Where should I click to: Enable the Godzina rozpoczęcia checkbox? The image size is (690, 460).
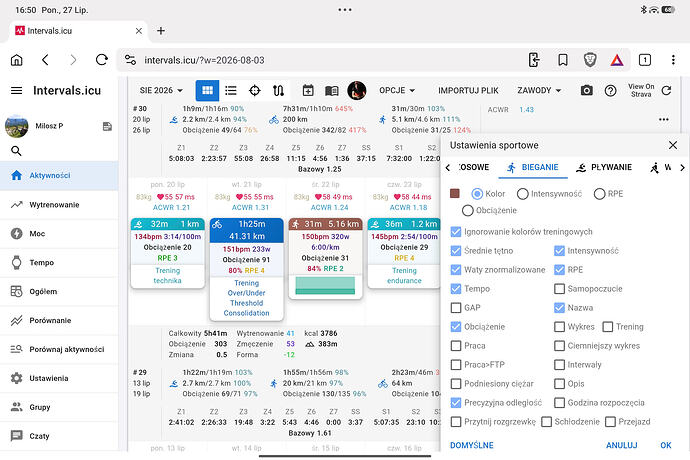coord(559,402)
